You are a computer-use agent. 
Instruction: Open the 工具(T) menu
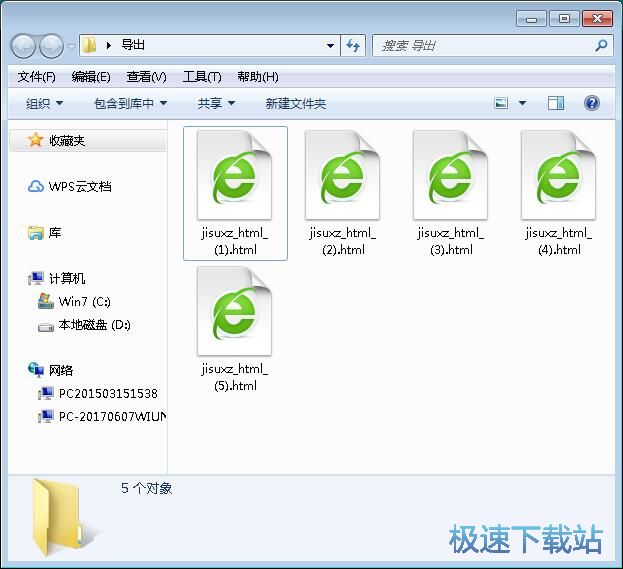pos(202,77)
